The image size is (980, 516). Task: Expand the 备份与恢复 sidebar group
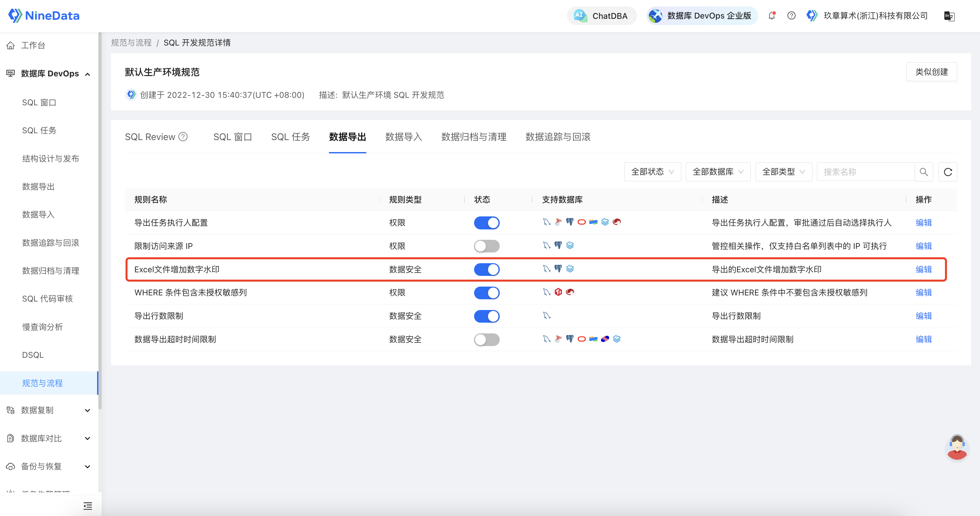click(87, 467)
